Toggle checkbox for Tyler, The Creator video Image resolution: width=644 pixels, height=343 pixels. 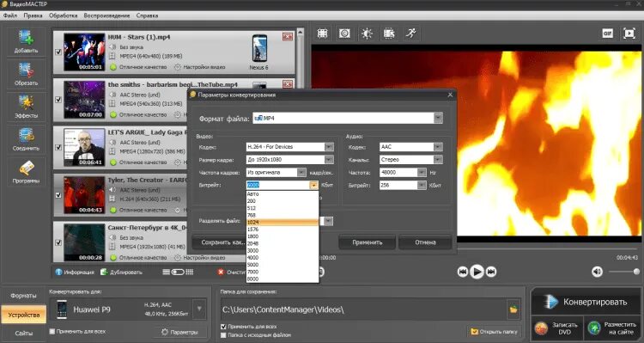58,195
